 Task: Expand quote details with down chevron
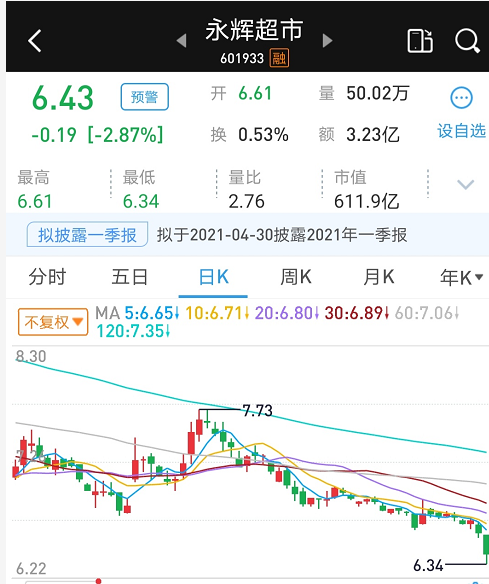pos(466,184)
